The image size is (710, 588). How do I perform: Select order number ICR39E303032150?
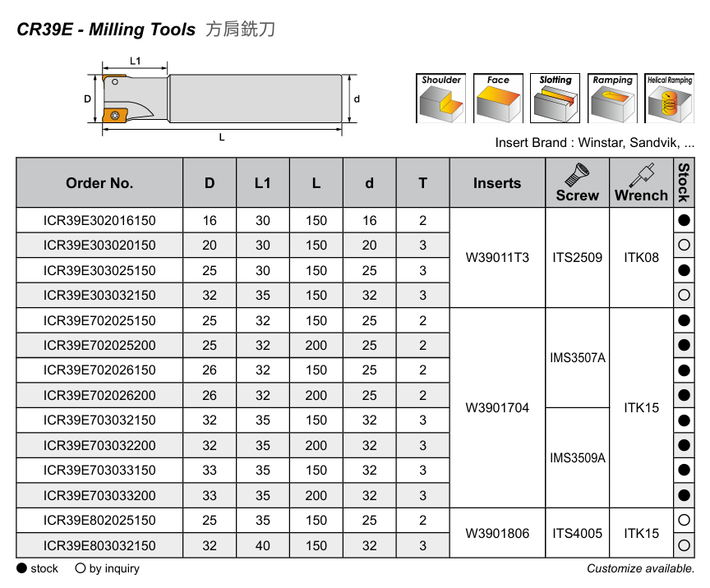(x=99, y=296)
